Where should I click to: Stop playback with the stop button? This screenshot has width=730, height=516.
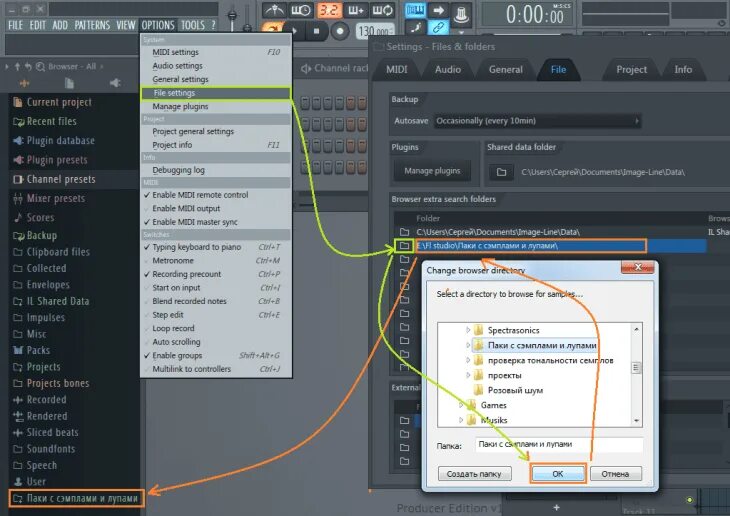317,31
